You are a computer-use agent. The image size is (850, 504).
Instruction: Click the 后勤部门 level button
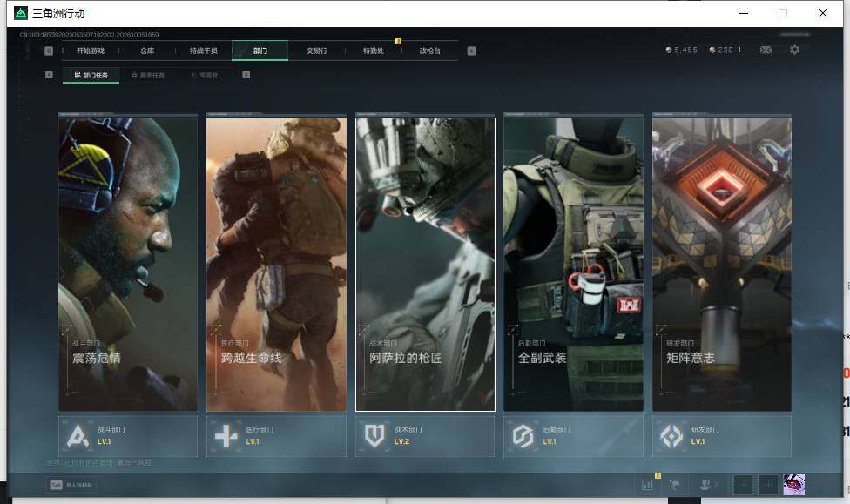(x=574, y=436)
